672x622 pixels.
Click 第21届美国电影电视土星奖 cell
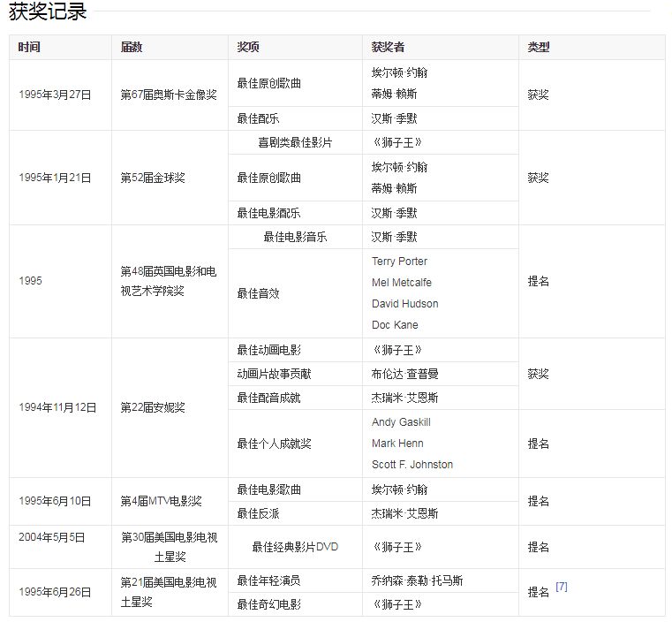coord(169,592)
